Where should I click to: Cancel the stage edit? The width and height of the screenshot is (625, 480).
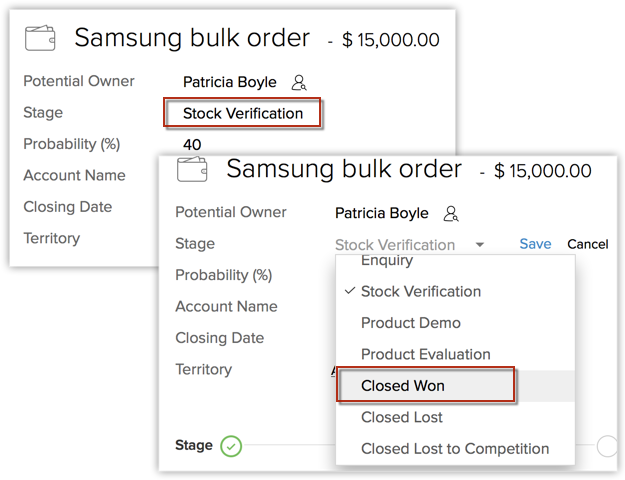coord(587,244)
